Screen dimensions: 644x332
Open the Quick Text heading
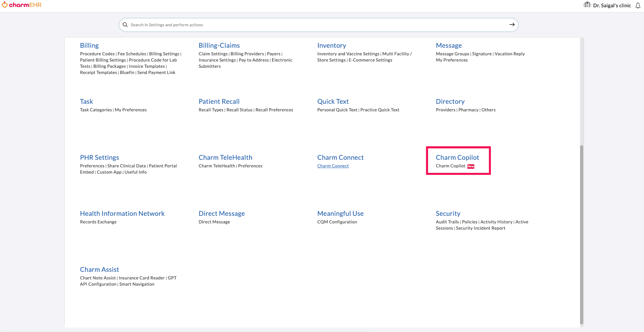coord(333,101)
